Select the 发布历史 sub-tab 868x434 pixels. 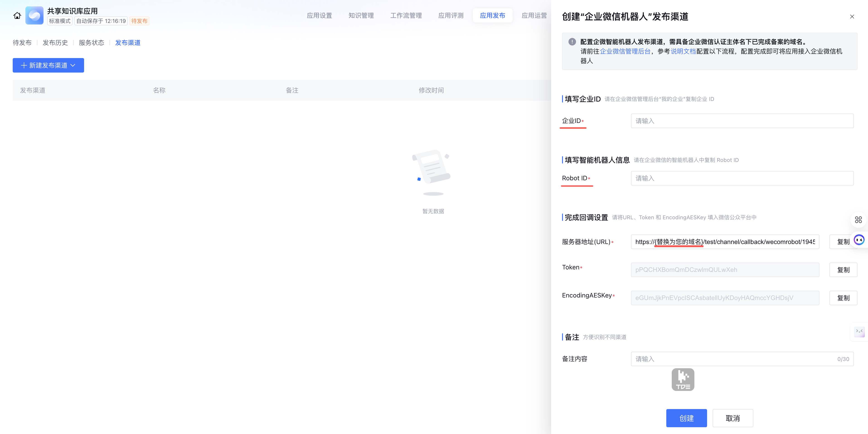click(x=55, y=43)
